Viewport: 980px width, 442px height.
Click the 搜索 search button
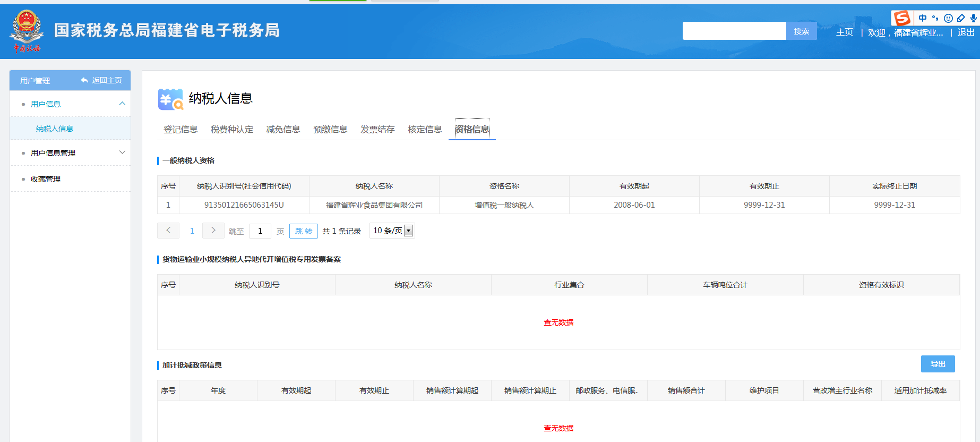[801, 31]
